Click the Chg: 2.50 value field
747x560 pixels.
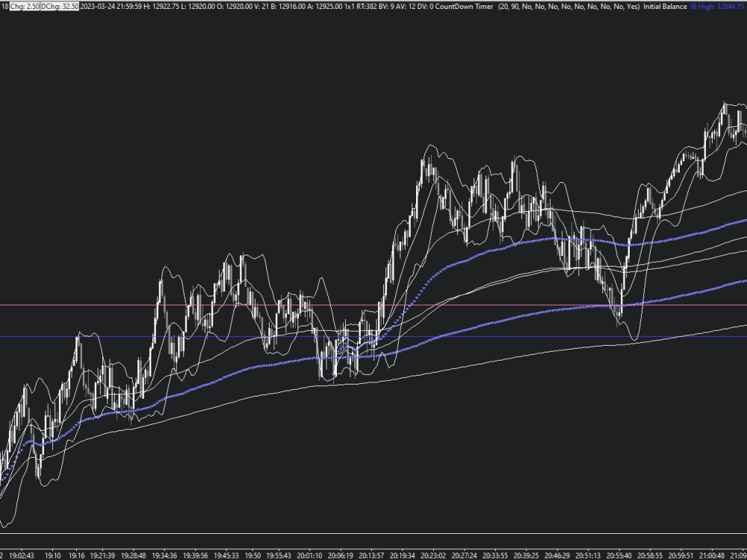tap(27, 5)
